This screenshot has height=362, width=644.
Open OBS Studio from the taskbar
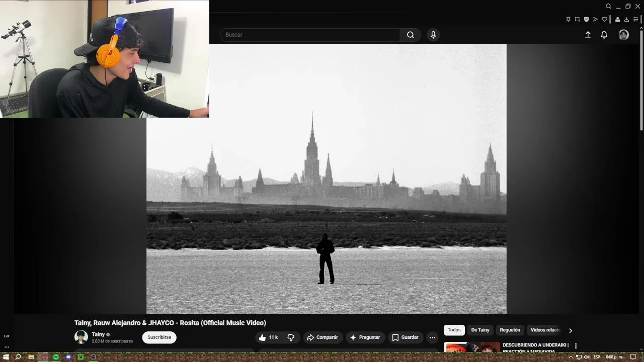click(x=93, y=357)
